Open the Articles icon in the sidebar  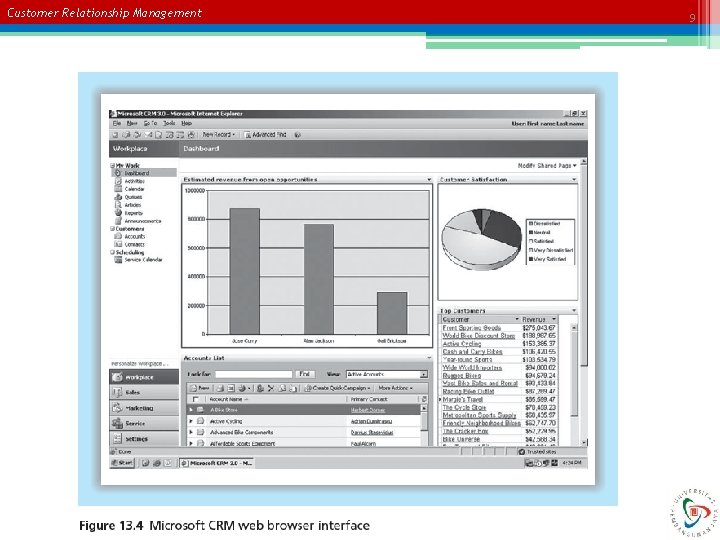[x=118, y=205]
